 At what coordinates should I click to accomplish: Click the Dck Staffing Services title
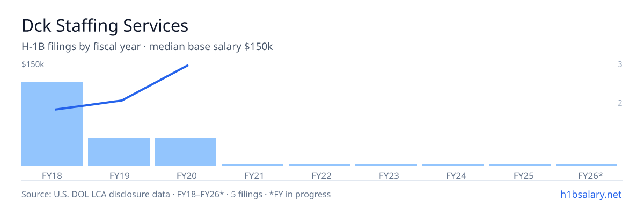[x=105, y=25]
